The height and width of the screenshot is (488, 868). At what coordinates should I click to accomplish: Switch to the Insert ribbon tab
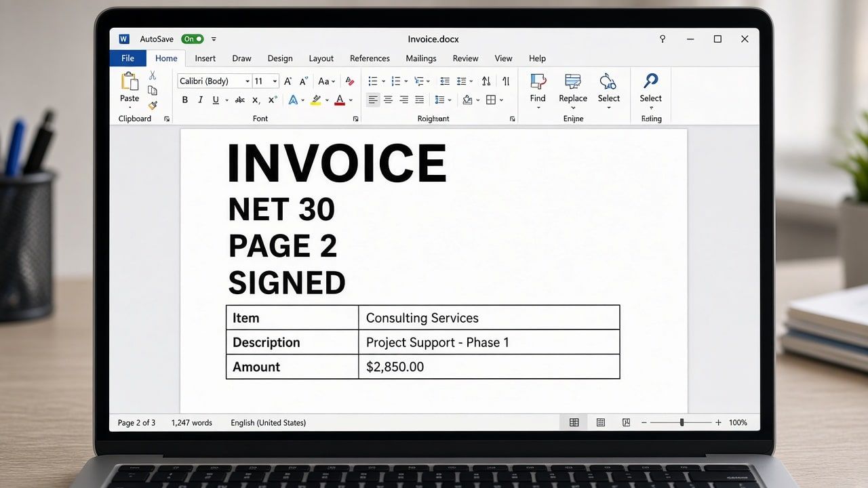tap(205, 58)
